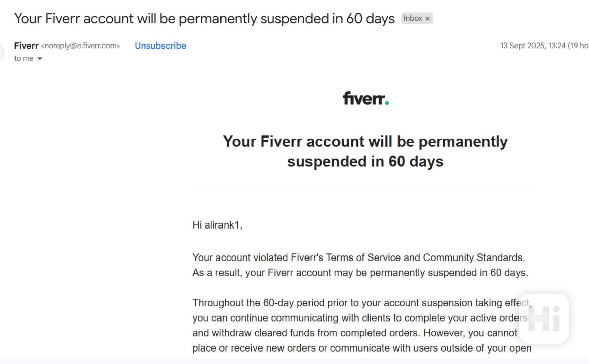
Task: Click the line beginning "As a result, your Fiverr"
Action: point(360,273)
